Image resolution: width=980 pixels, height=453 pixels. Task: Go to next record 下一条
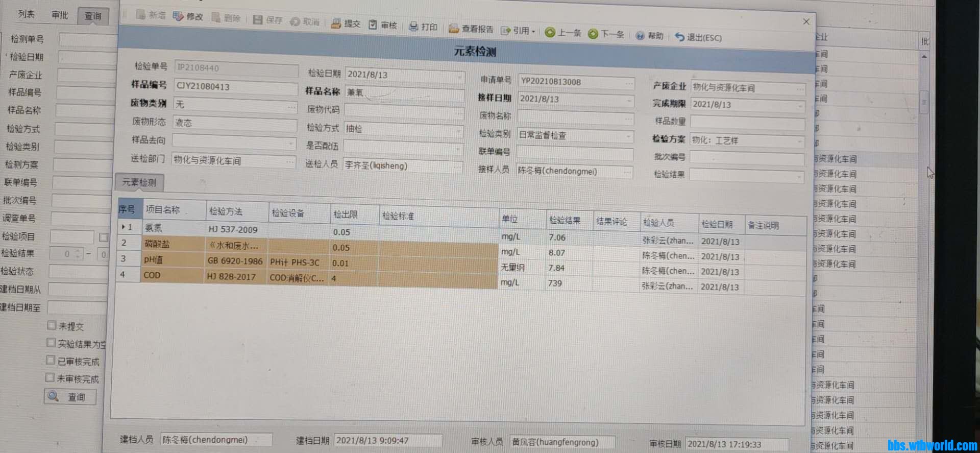coord(606,34)
